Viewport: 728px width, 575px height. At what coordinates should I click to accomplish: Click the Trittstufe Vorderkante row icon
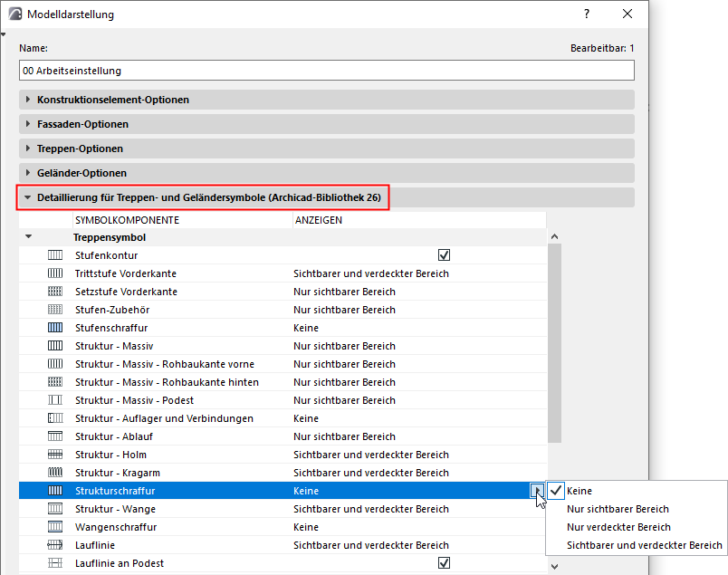click(x=55, y=273)
